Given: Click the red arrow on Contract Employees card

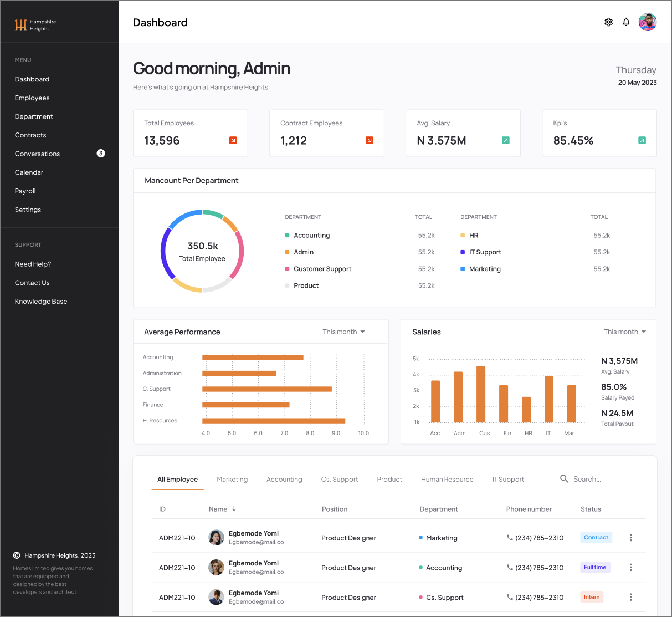Looking at the screenshot, I should [x=369, y=140].
